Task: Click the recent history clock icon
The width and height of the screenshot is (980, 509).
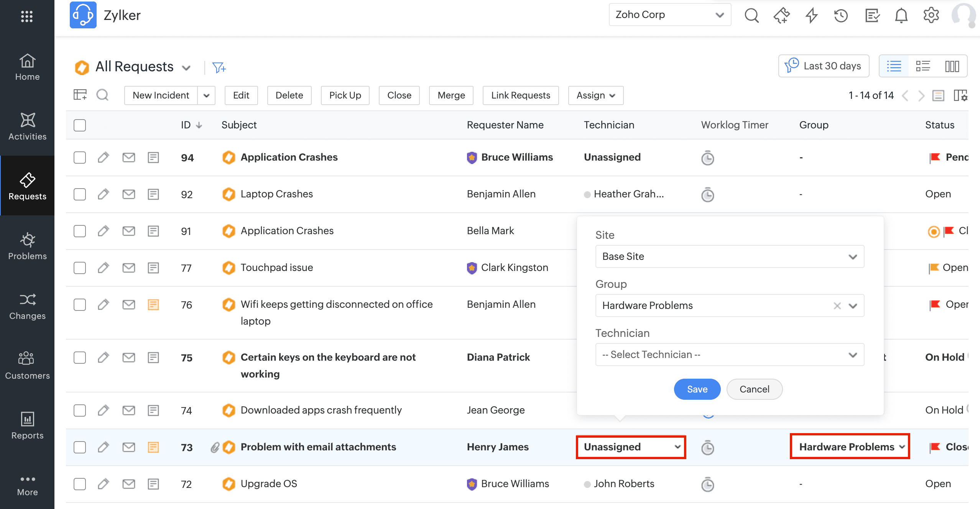Action: [x=841, y=16]
